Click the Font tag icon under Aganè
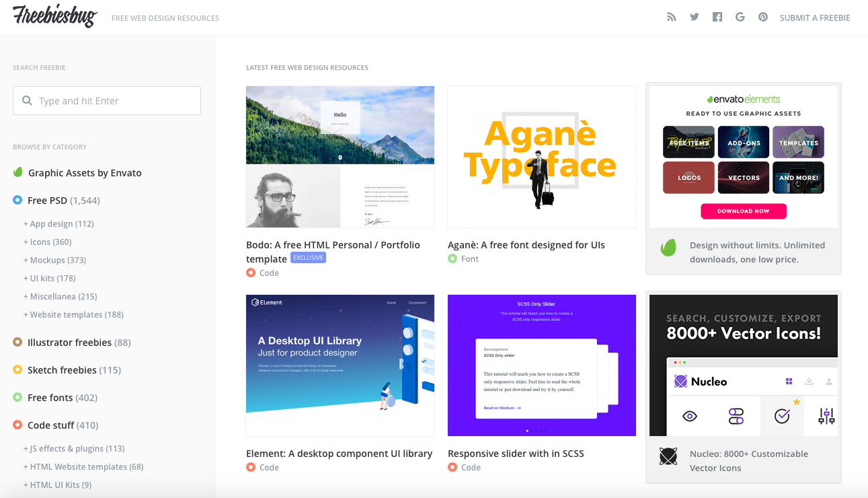The width and height of the screenshot is (868, 498). click(x=452, y=258)
